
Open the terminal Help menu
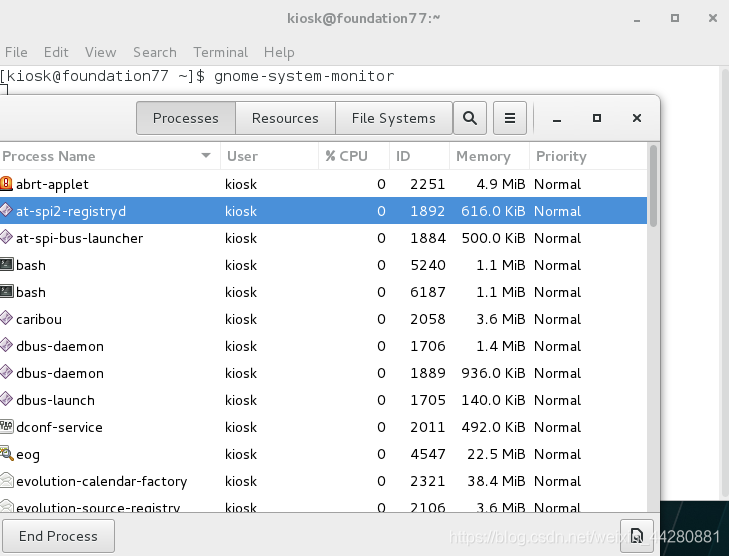(279, 52)
